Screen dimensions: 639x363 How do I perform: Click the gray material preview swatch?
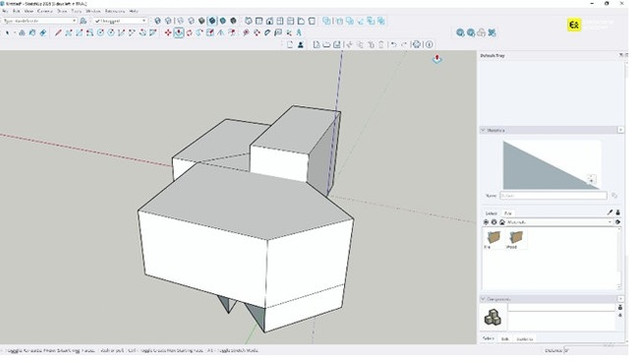click(551, 165)
